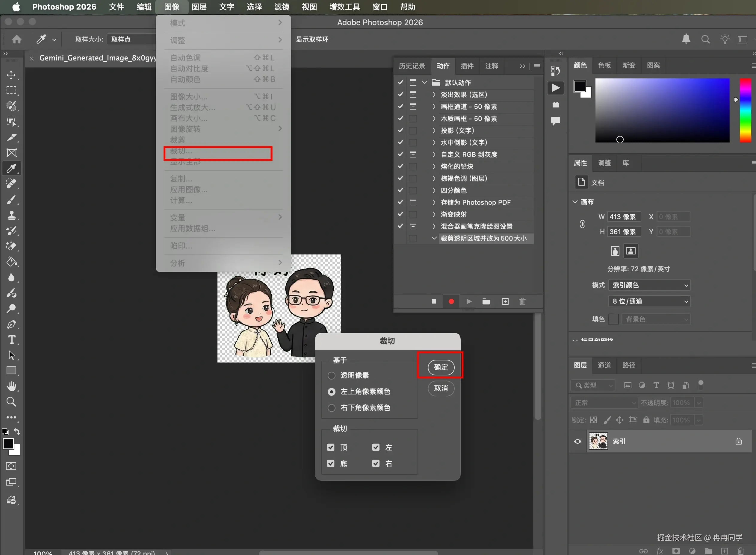
Task: Select the Hand tool
Action: (11, 386)
